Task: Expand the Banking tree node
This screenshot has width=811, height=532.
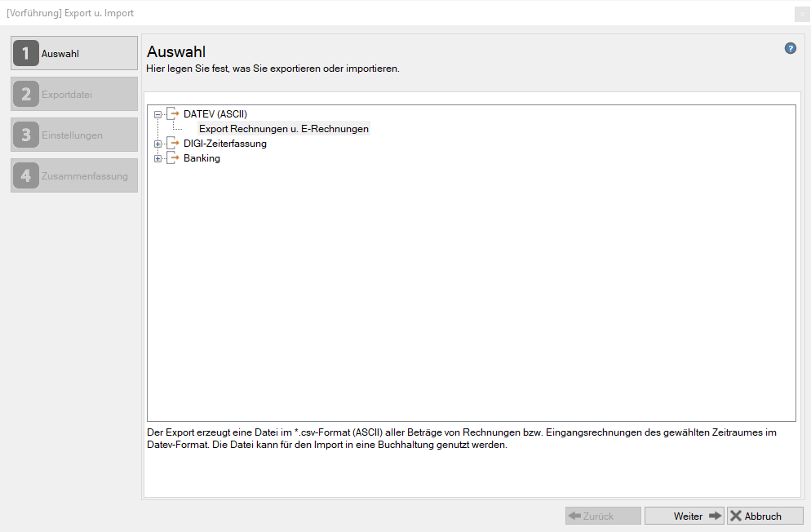Action: (157, 158)
